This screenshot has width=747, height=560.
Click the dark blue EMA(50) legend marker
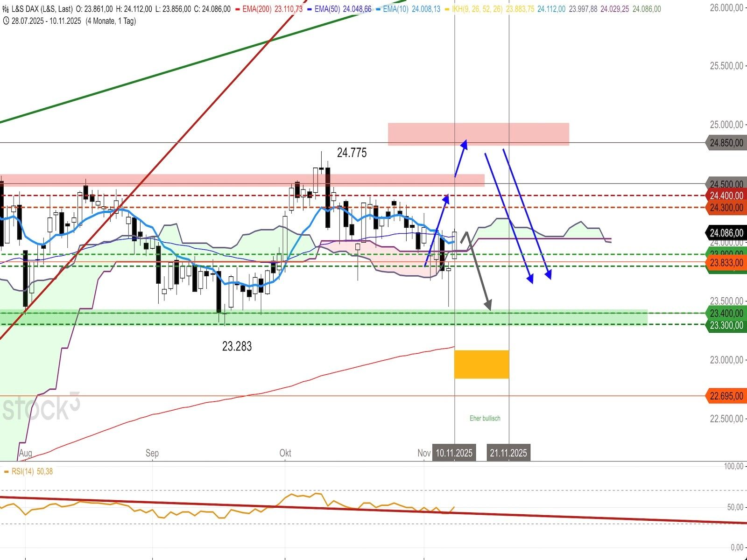[310, 9]
